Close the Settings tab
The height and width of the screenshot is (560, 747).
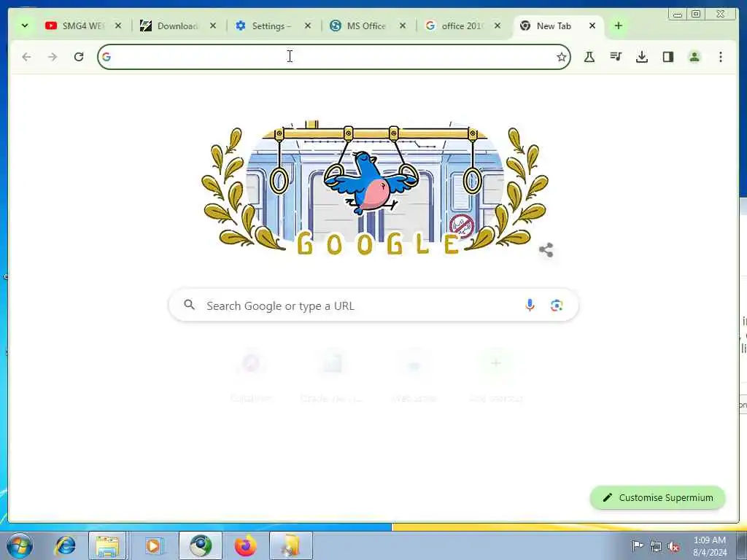307,26
